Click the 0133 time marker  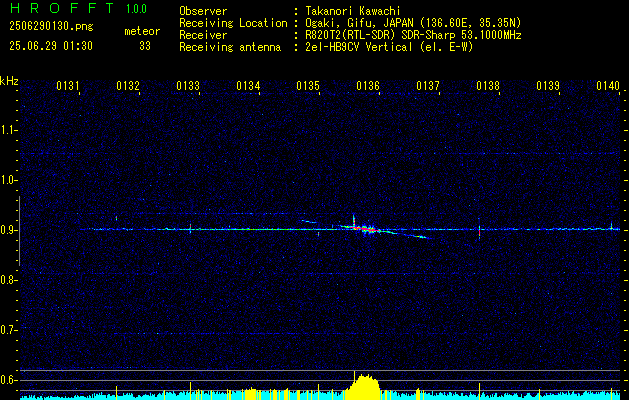point(188,85)
